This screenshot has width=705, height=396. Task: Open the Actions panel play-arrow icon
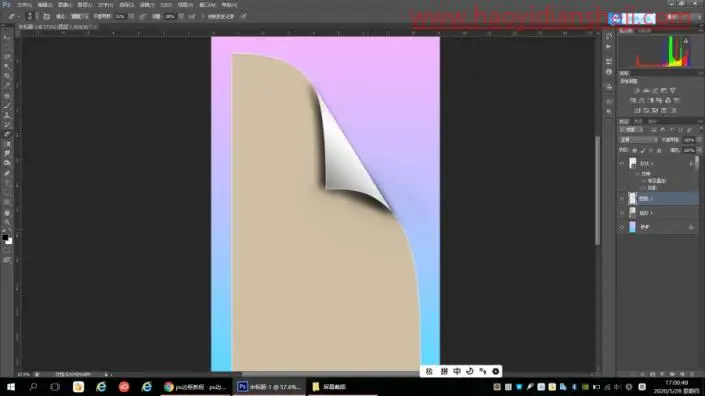click(x=609, y=46)
